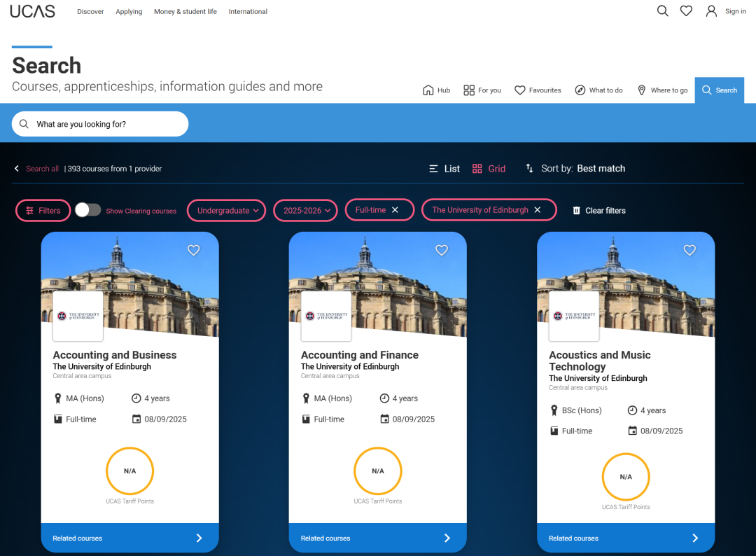Open the Filters button

point(43,211)
